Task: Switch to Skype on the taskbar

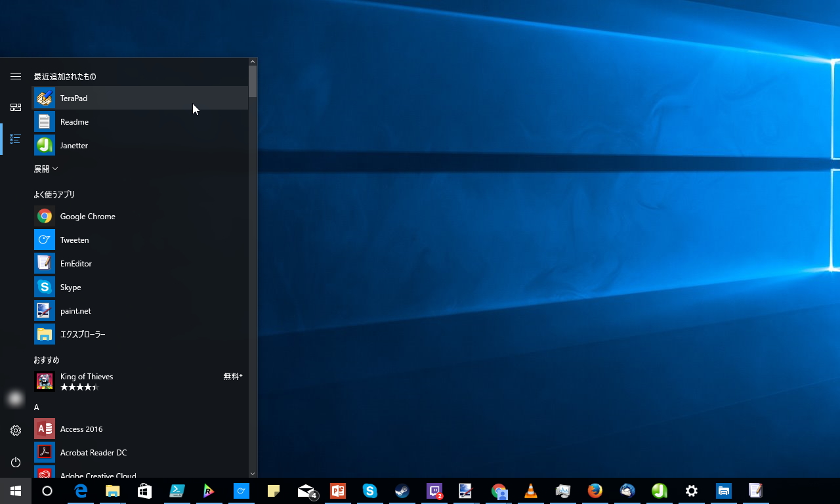Action: 370,491
